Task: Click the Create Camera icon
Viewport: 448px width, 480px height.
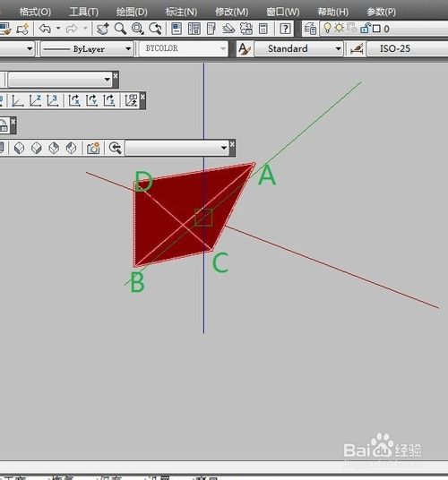Action: 93,148
